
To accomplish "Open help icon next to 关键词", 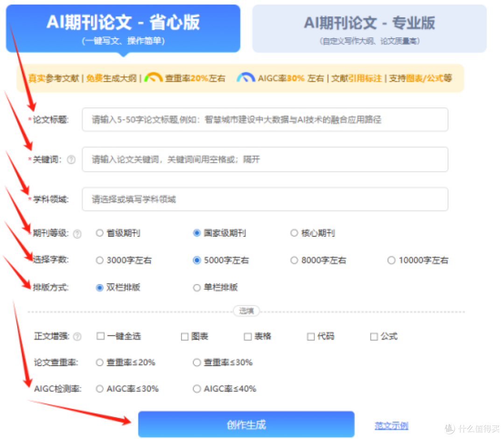I will (71, 160).
